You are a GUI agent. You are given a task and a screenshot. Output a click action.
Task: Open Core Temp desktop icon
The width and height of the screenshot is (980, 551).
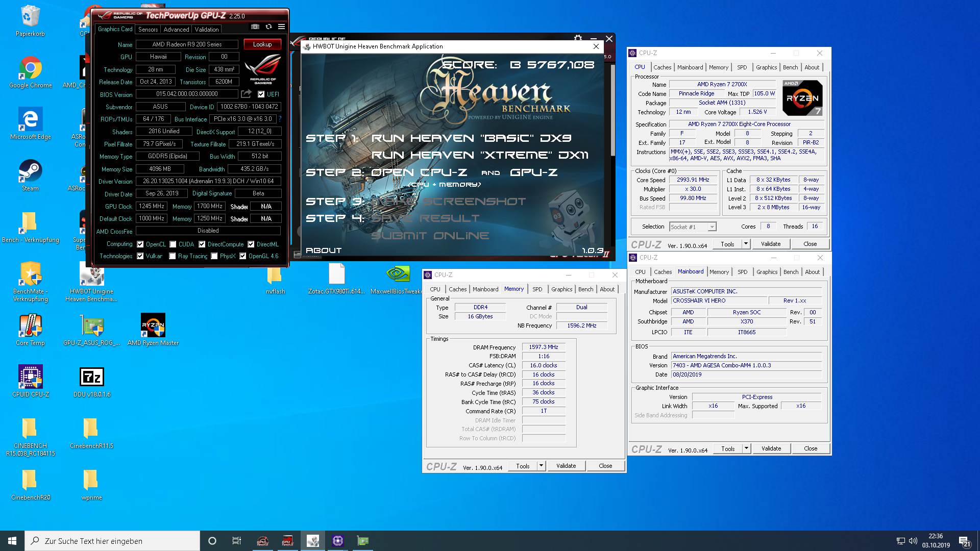coord(30,330)
